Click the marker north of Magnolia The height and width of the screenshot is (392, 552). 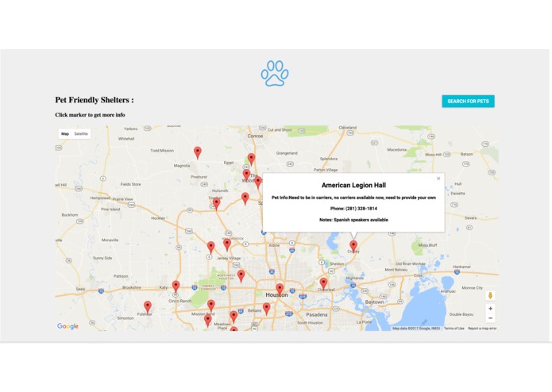[x=198, y=153]
